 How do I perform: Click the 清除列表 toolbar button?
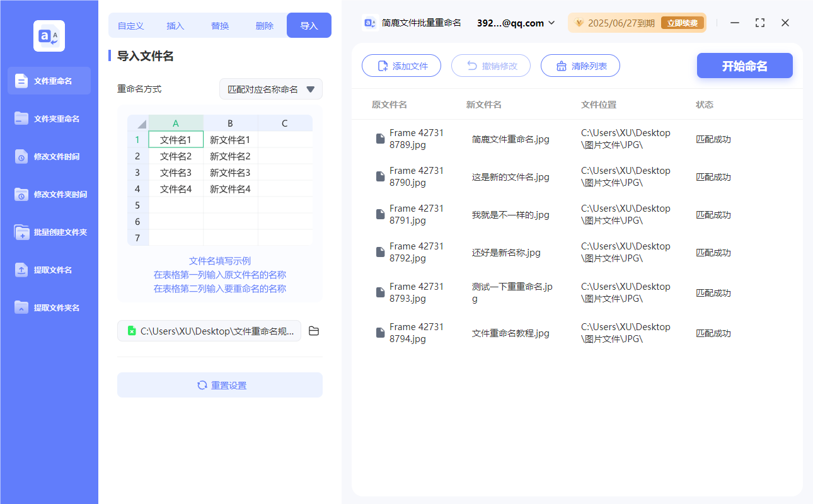coord(580,65)
